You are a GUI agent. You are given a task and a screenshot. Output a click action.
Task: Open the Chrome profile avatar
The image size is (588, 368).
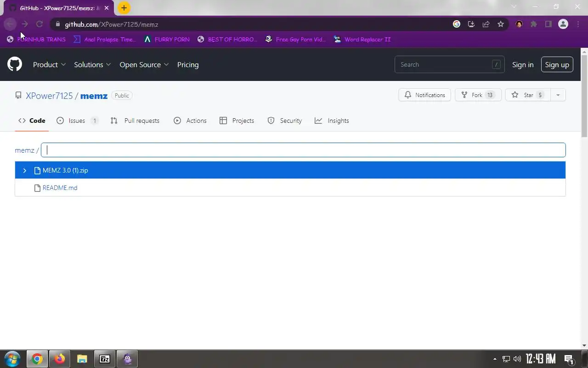[563, 24]
